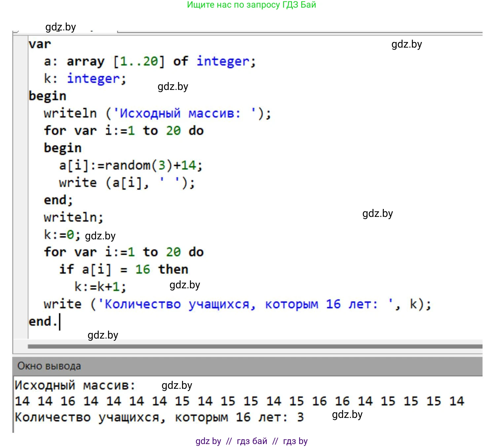Place cursor after the final 'end.' statement

click(60, 322)
